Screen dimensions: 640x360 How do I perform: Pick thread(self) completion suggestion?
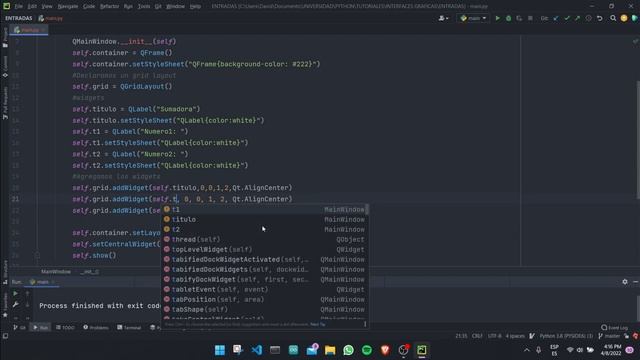(x=264, y=240)
